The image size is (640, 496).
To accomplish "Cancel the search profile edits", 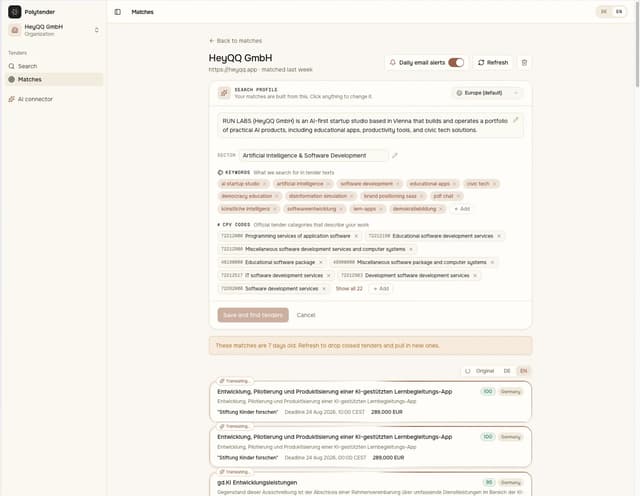I will tap(306, 315).
